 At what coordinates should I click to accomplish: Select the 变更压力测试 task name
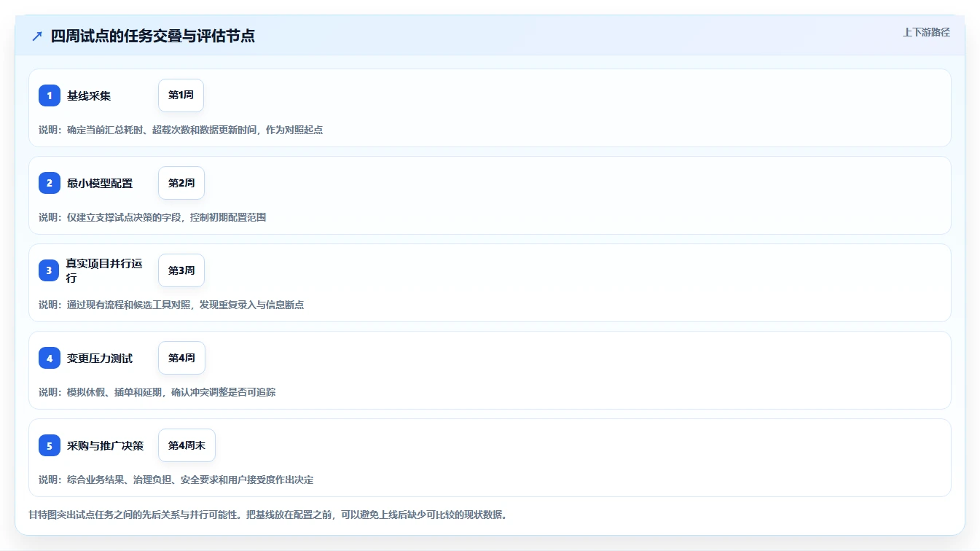(100, 358)
